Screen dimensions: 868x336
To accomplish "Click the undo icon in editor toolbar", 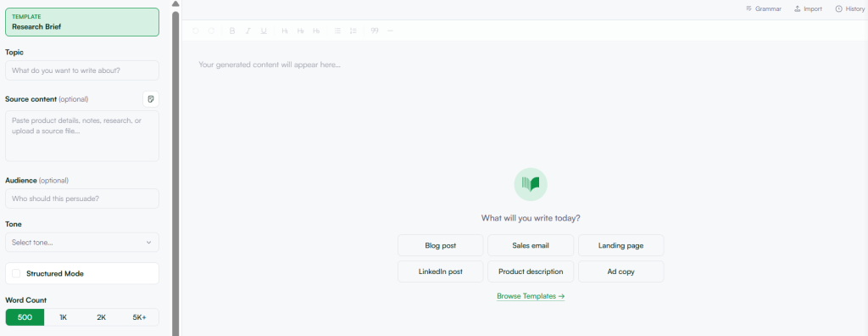I will [196, 31].
